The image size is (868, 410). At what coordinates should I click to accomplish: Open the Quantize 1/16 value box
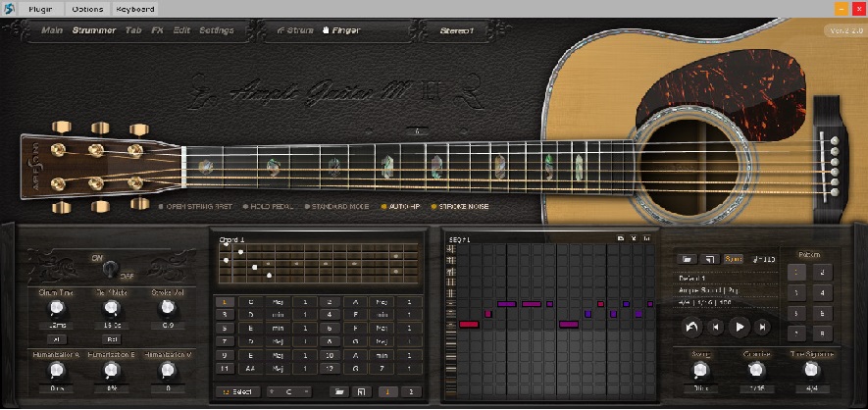757,388
